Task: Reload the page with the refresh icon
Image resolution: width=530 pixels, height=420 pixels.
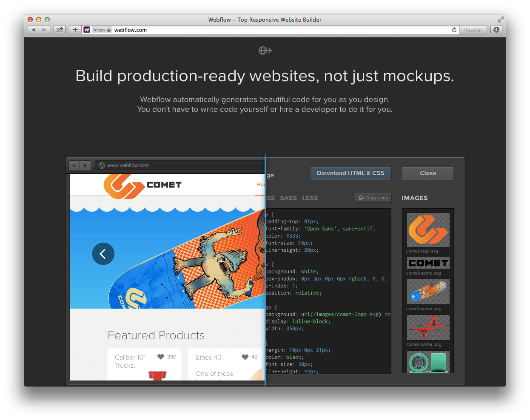Action: 454,30
